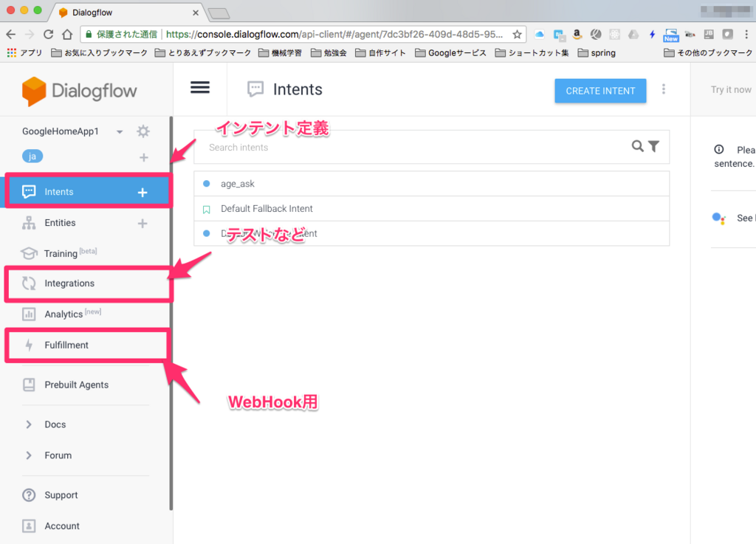Open Chrome menu three dots
756x544 pixels.
coord(746,34)
